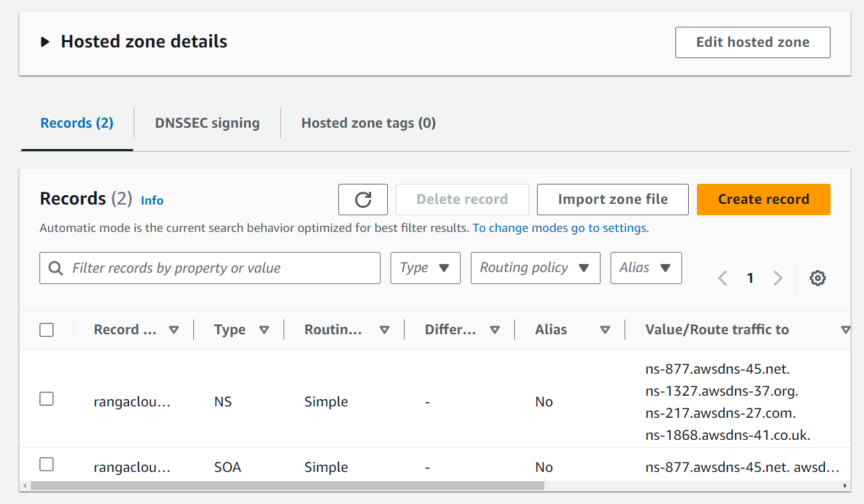The image size is (864, 504).
Task: Click the search magnifier in the filter box
Action: 56,267
